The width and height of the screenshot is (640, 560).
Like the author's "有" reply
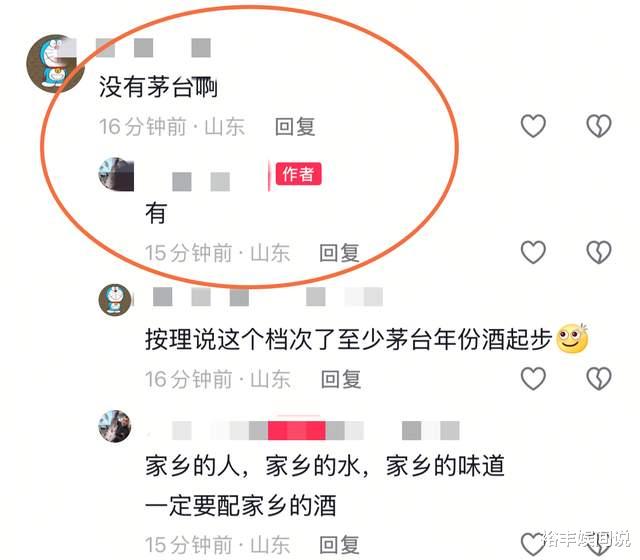(533, 252)
